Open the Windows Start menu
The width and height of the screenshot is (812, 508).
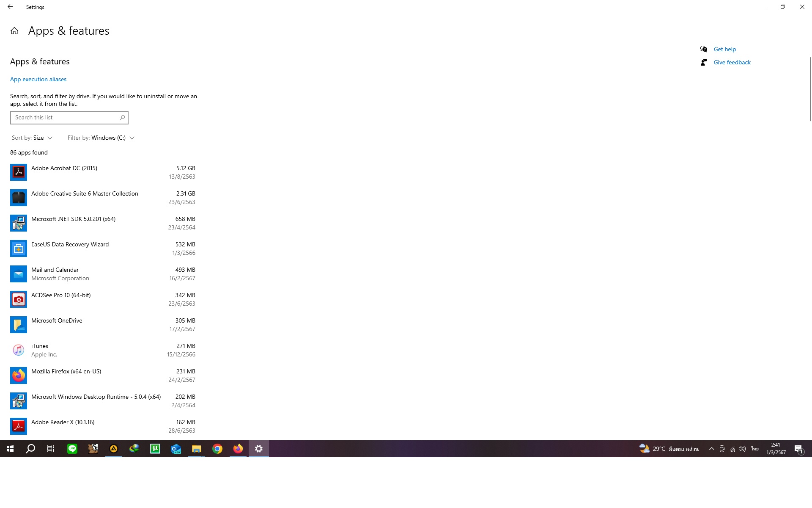[x=10, y=449]
